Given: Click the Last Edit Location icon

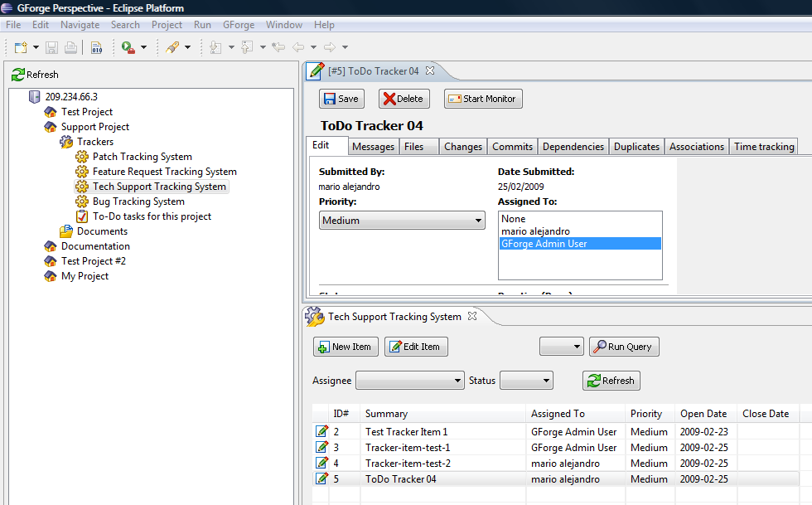Looking at the screenshot, I should coord(278,47).
